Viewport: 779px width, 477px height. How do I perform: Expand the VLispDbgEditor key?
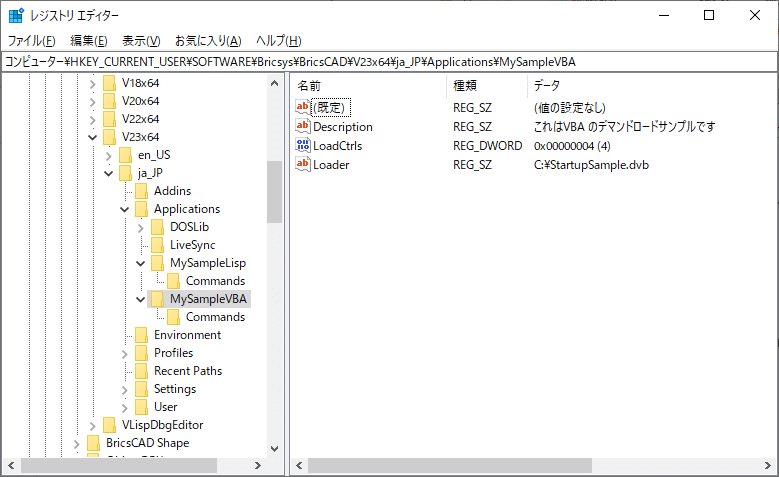click(x=92, y=426)
